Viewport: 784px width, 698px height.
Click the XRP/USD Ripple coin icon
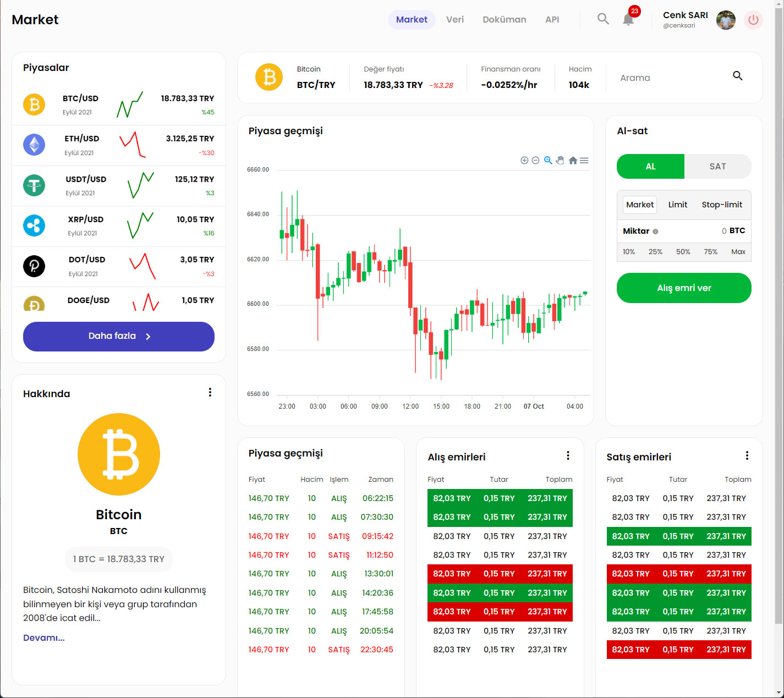[34, 226]
